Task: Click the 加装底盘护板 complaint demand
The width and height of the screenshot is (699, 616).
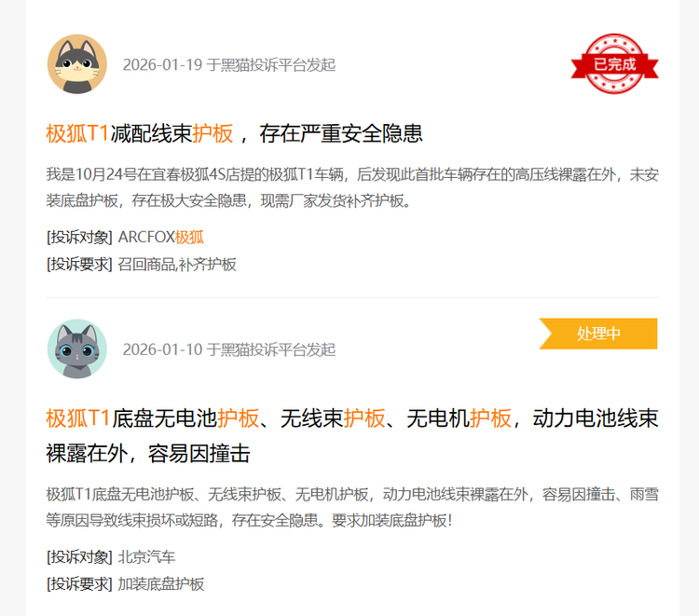Action: coord(160,584)
